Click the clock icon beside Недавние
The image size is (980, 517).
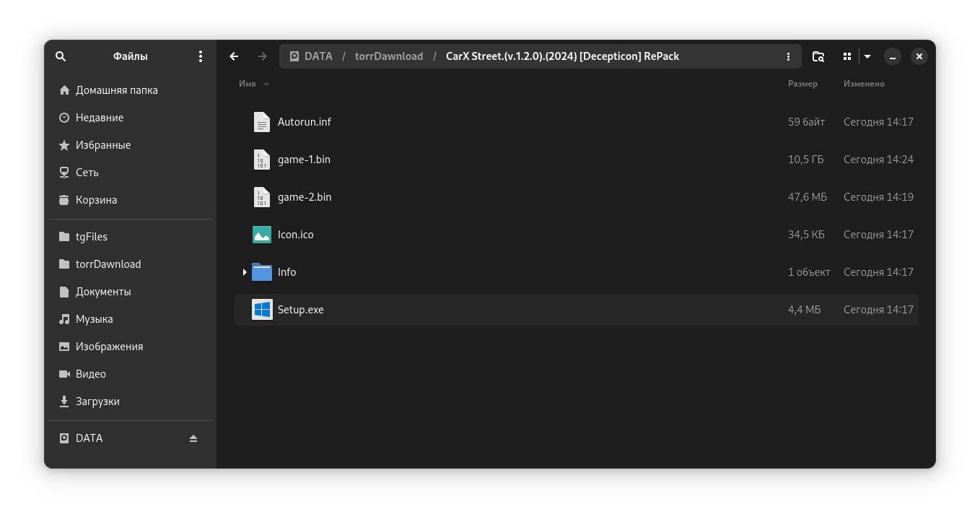pyautogui.click(x=64, y=118)
